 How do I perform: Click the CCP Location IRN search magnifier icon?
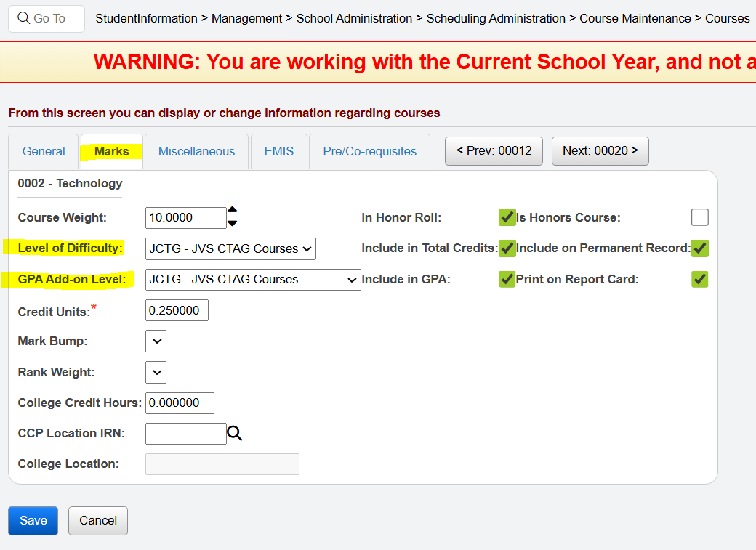[234, 434]
